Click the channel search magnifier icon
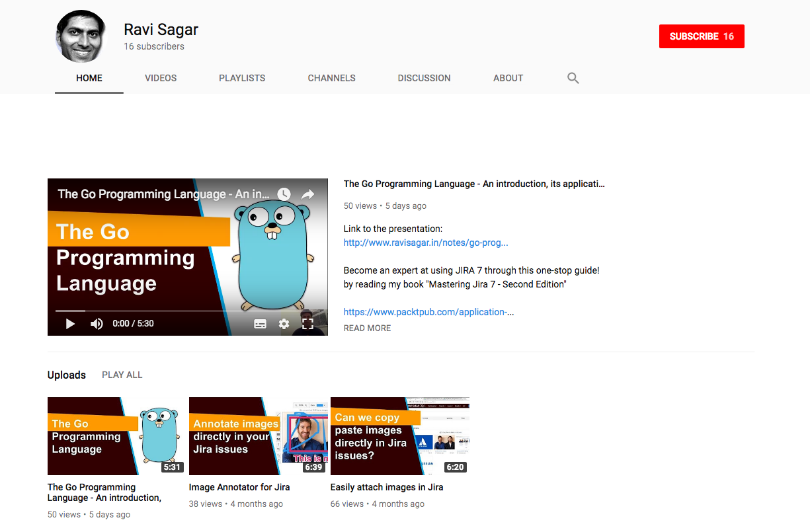Screen dimensions: 810x532 coord(573,78)
